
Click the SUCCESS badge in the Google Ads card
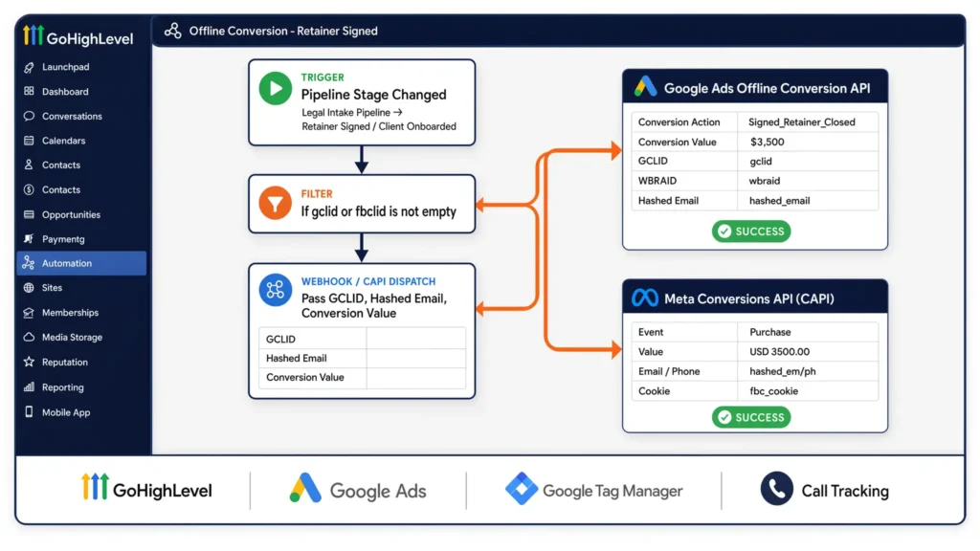pyautogui.click(x=751, y=231)
